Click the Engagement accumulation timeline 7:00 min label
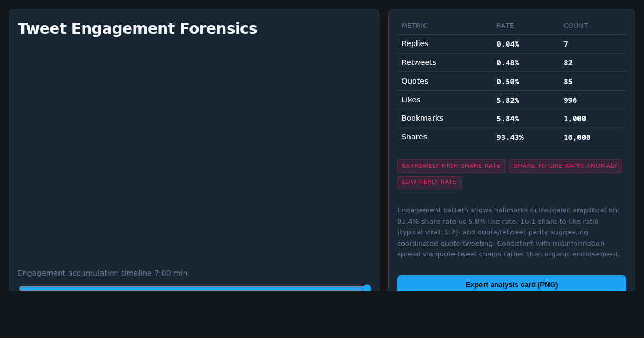This screenshot has width=644, height=338. coord(103,273)
